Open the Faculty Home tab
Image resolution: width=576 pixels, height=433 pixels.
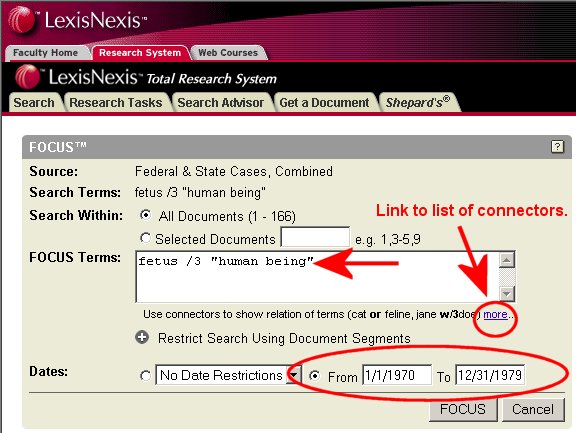(x=46, y=53)
